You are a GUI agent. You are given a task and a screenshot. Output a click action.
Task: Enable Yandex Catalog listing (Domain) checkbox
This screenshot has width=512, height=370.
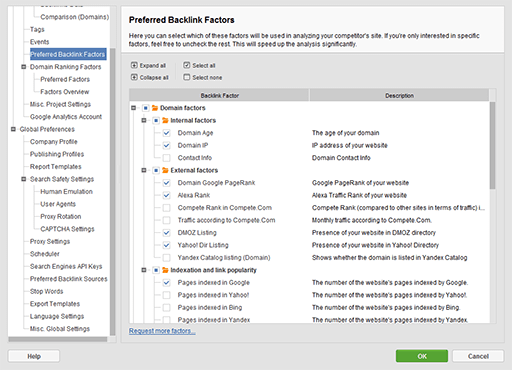[166, 258]
